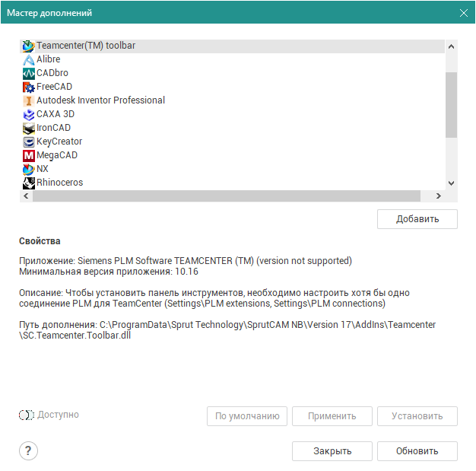The width and height of the screenshot is (476, 471).
Task: Open help with the question mark button
Action: pyautogui.click(x=28, y=450)
